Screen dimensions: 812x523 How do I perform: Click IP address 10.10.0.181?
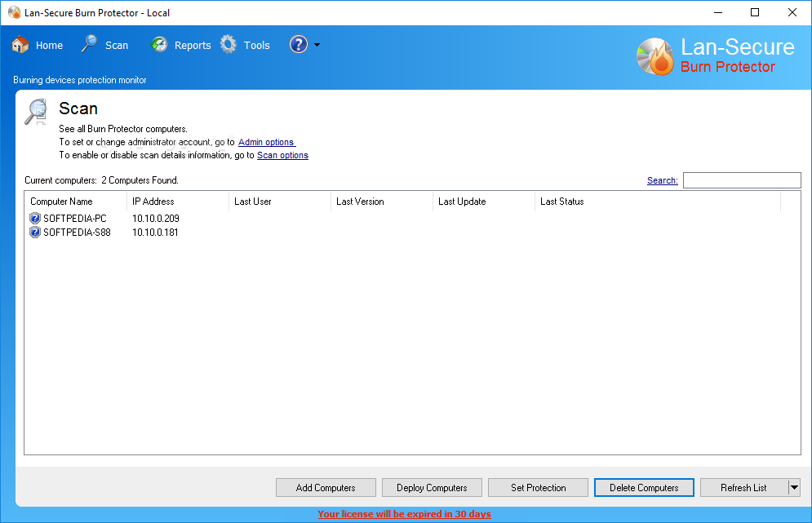tap(155, 233)
